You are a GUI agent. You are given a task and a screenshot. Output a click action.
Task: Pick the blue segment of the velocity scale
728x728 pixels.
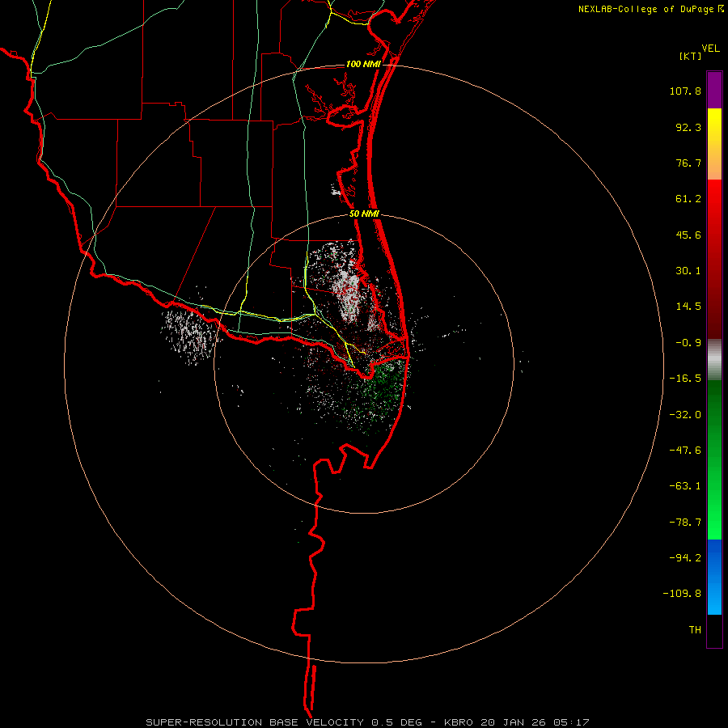[x=714, y=577]
